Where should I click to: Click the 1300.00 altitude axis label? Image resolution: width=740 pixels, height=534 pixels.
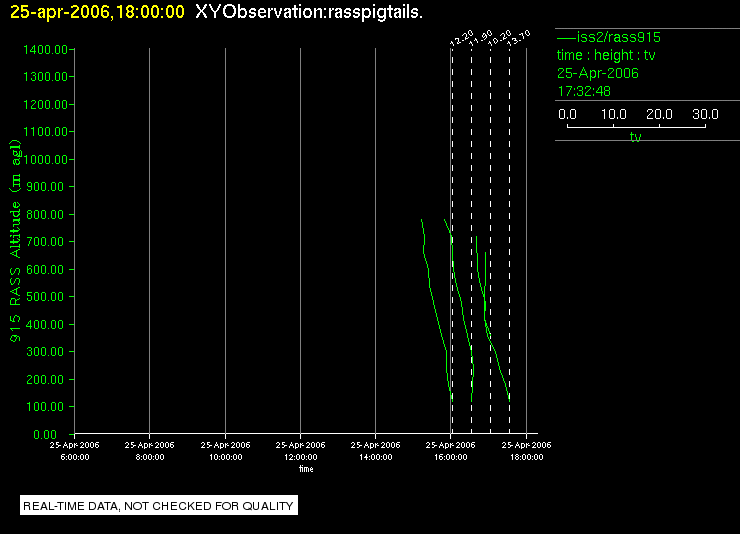45,76
